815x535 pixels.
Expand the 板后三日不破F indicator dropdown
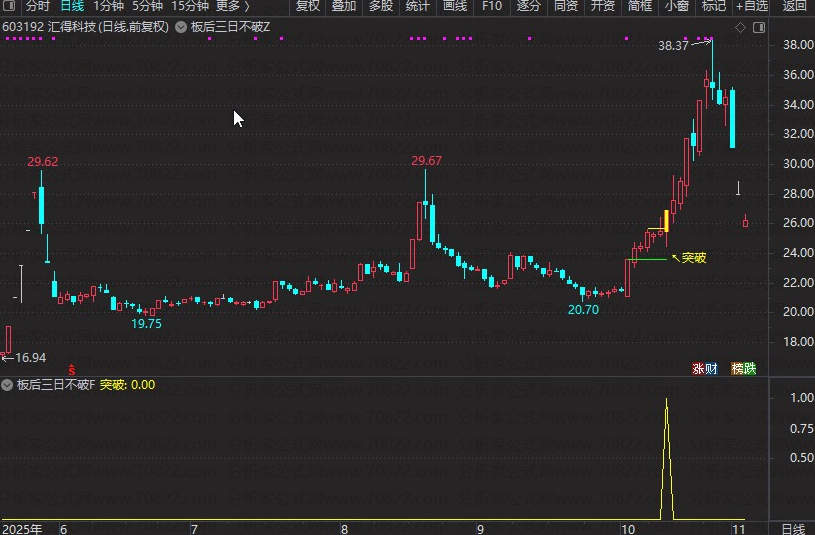click(x=7, y=385)
